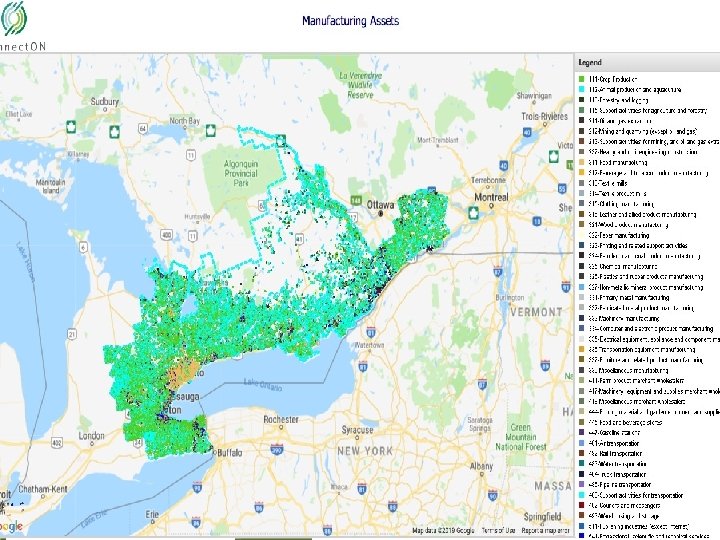Select Warehousing and storage legend entry
720x540 pixels.
[623, 516]
